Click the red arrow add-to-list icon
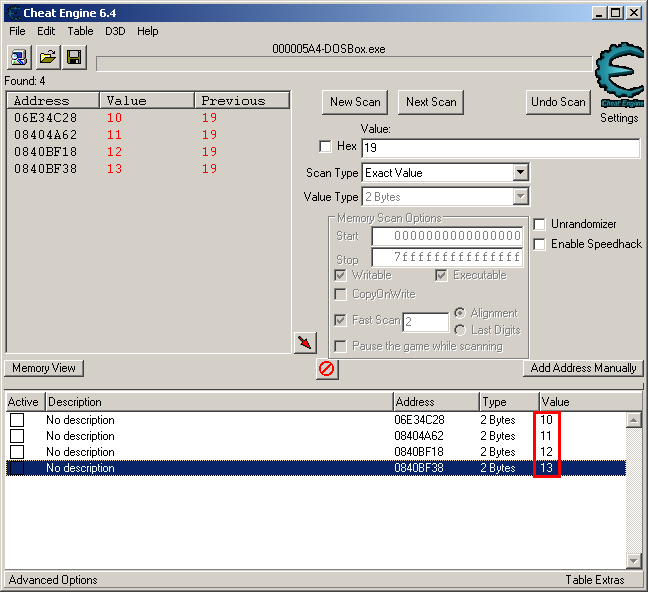648x592 pixels. point(305,343)
